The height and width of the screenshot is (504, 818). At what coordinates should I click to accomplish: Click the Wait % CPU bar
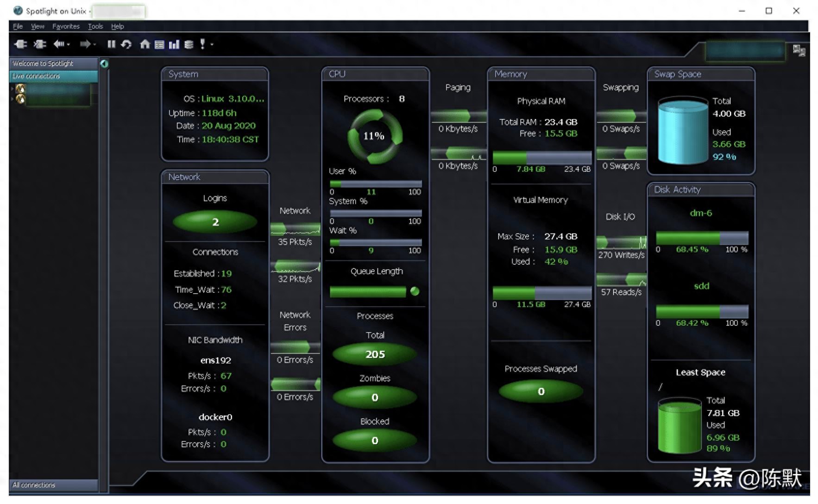pyautogui.click(x=376, y=242)
